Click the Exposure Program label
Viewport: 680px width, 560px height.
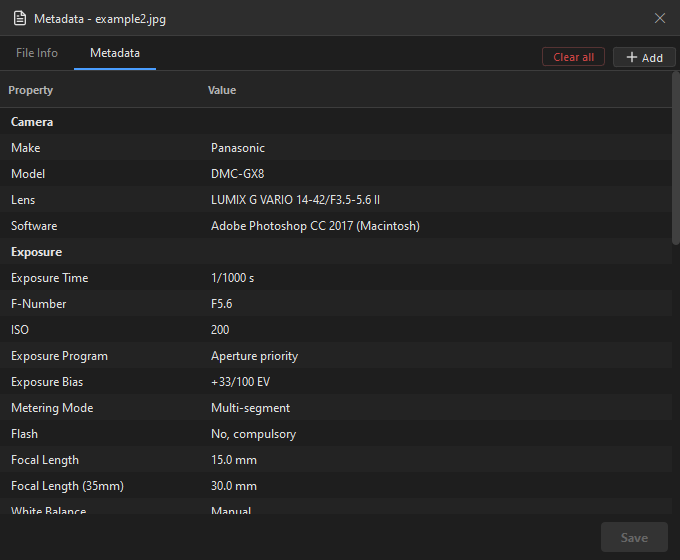pos(59,356)
